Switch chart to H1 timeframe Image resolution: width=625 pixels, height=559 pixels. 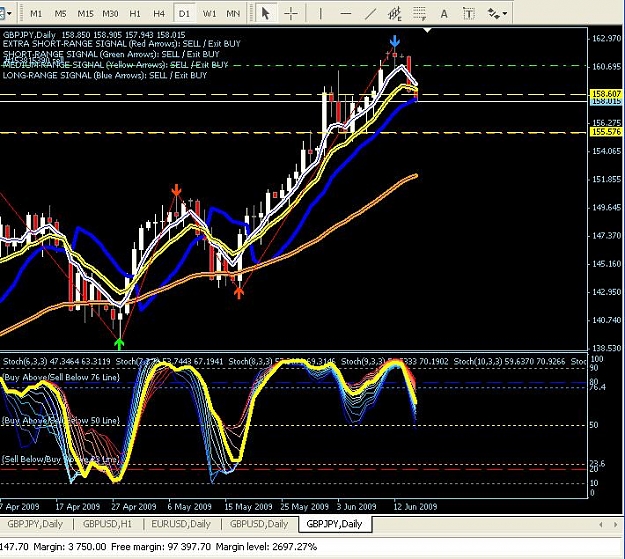click(x=135, y=14)
